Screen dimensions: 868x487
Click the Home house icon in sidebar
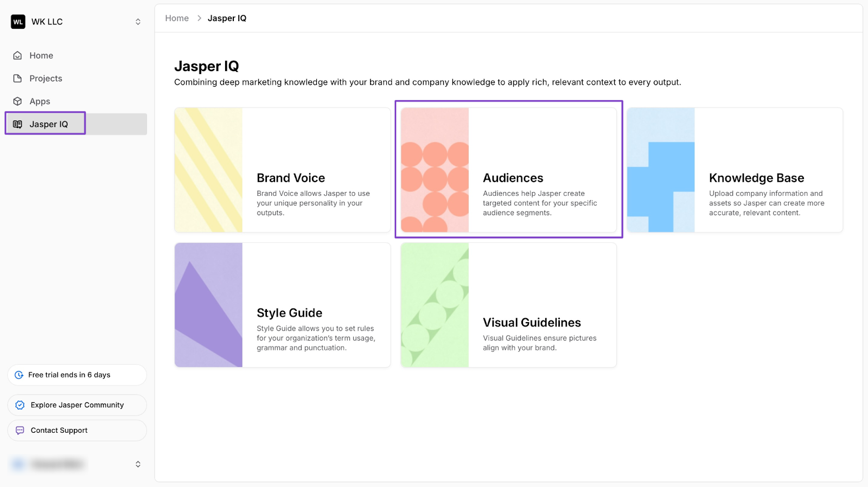pyautogui.click(x=17, y=55)
